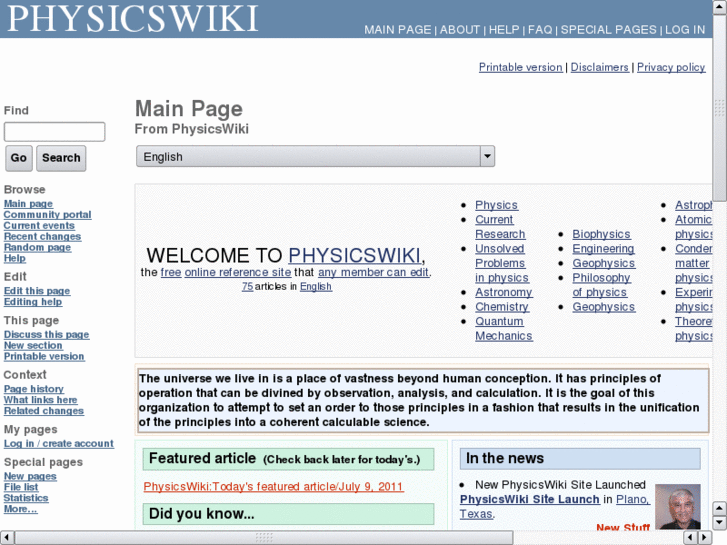Open the Current Research topic link
Viewport: 727px width, 545px height.
coord(500,227)
